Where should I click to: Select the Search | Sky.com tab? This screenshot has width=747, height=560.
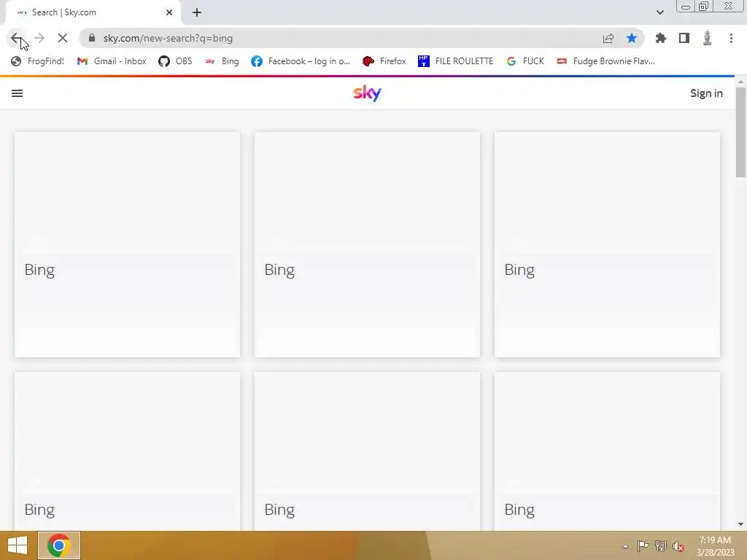(x=93, y=12)
